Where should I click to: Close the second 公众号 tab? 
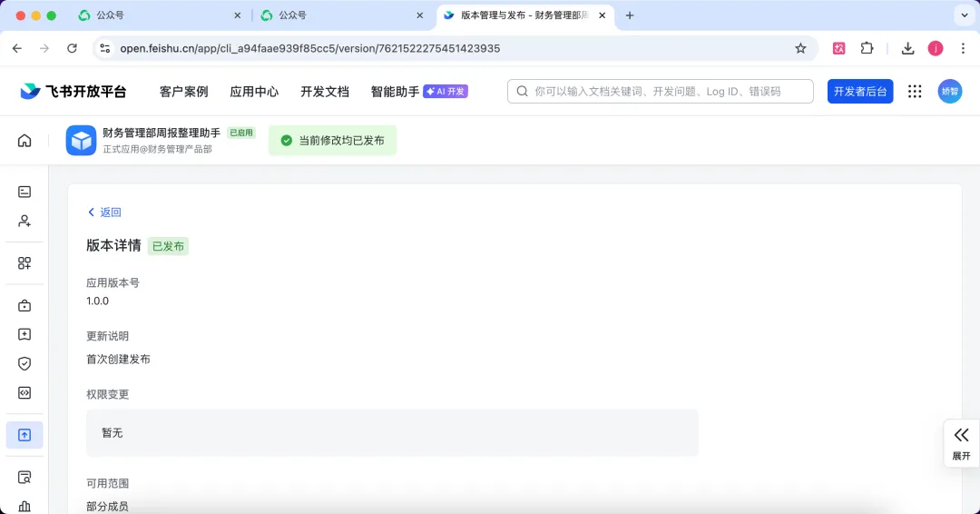click(420, 15)
